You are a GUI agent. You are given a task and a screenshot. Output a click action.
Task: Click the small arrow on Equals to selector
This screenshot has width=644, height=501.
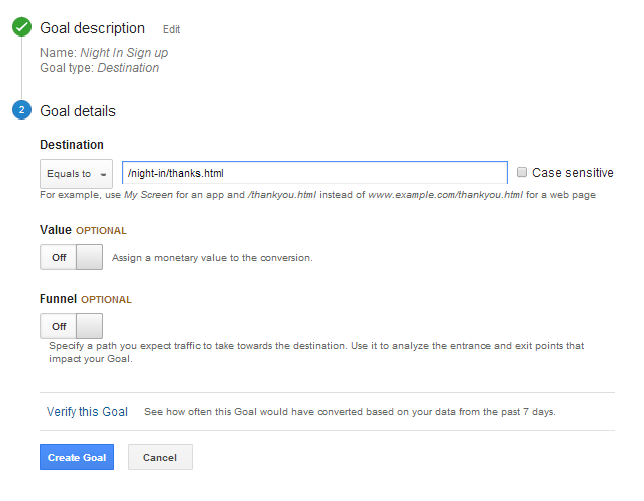tap(104, 175)
